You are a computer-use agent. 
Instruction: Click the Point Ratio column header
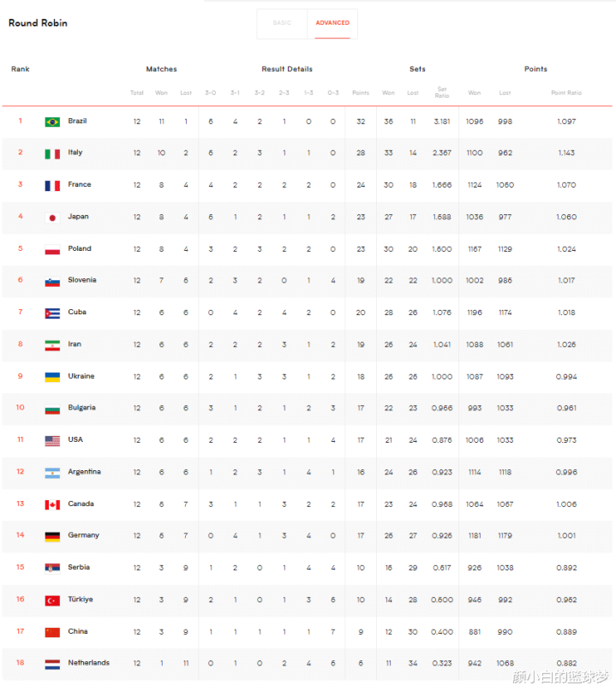coord(566,92)
